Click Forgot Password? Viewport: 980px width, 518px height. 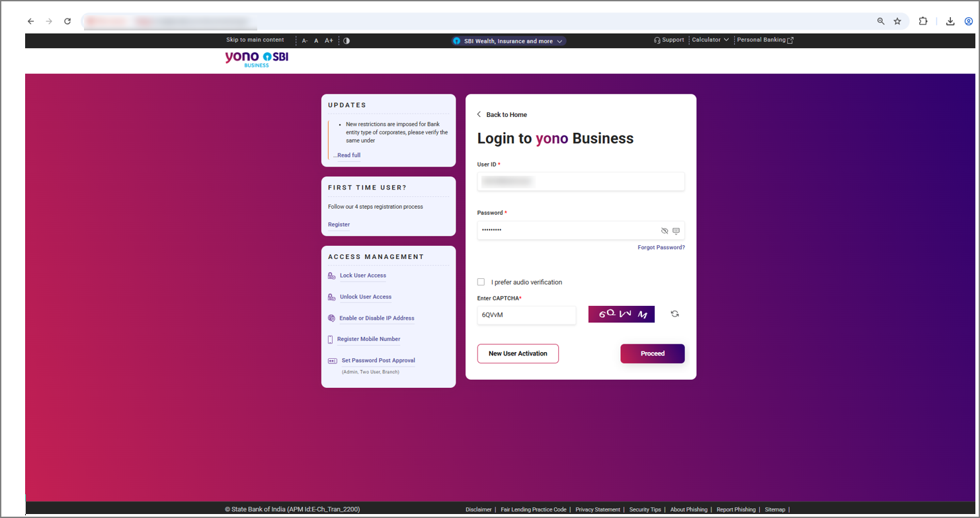tap(661, 247)
